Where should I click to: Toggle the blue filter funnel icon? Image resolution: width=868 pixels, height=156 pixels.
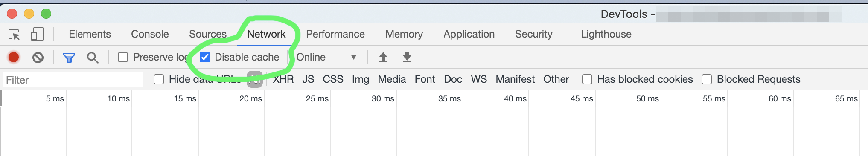(x=69, y=58)
